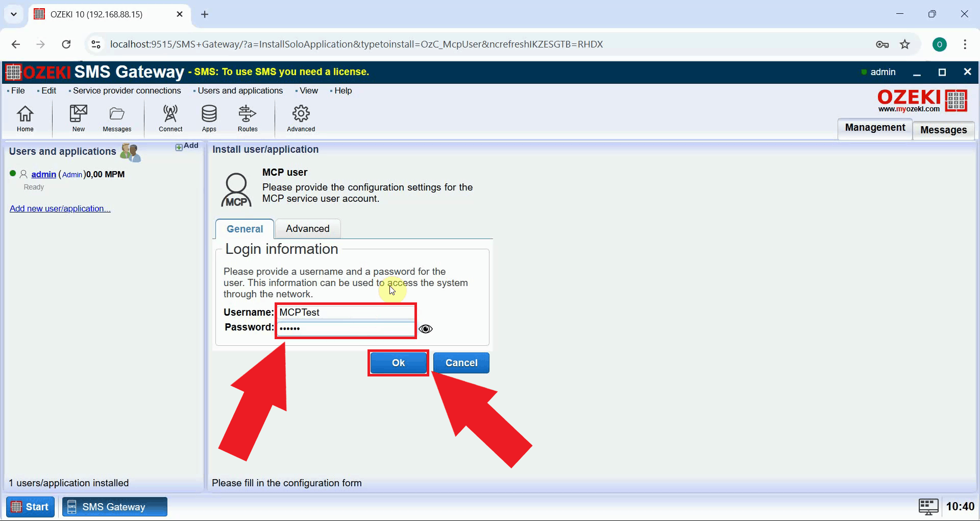Image resolution: width=980 pixels, height=521 pixels.
Task: Reload the page using the refresh icon
Action: pyautogui.click(x=66, y=44)
